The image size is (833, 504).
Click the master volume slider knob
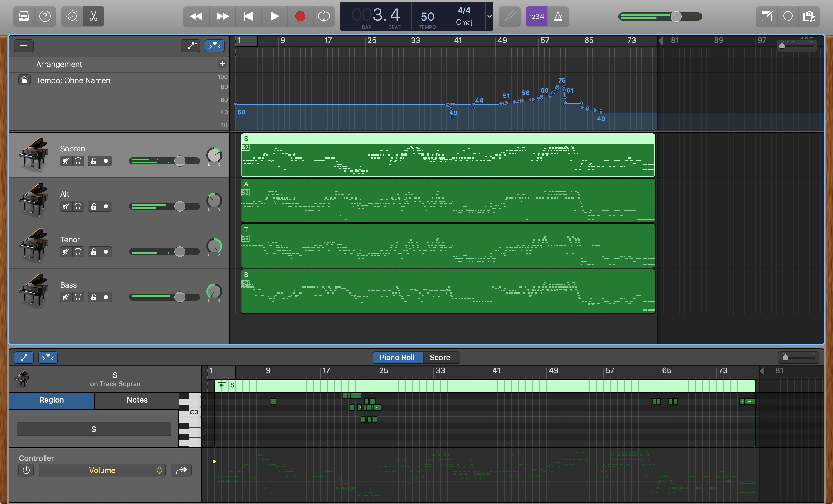676,16
